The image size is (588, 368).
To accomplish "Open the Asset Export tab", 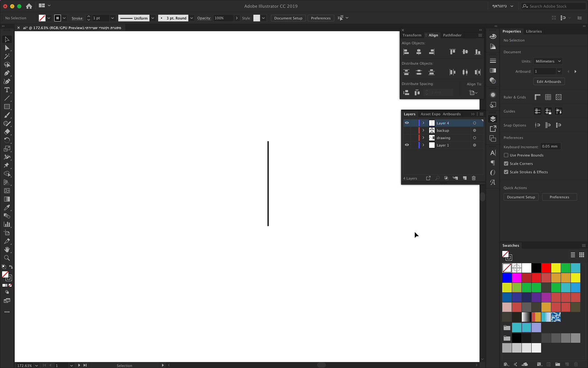I will pos(430,114).
